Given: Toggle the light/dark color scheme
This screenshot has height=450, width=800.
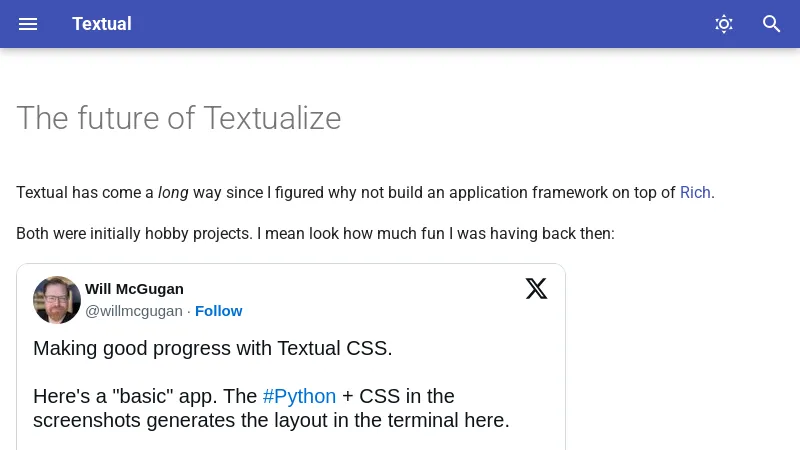Looking at the screenshot, I should click(724, 24).
